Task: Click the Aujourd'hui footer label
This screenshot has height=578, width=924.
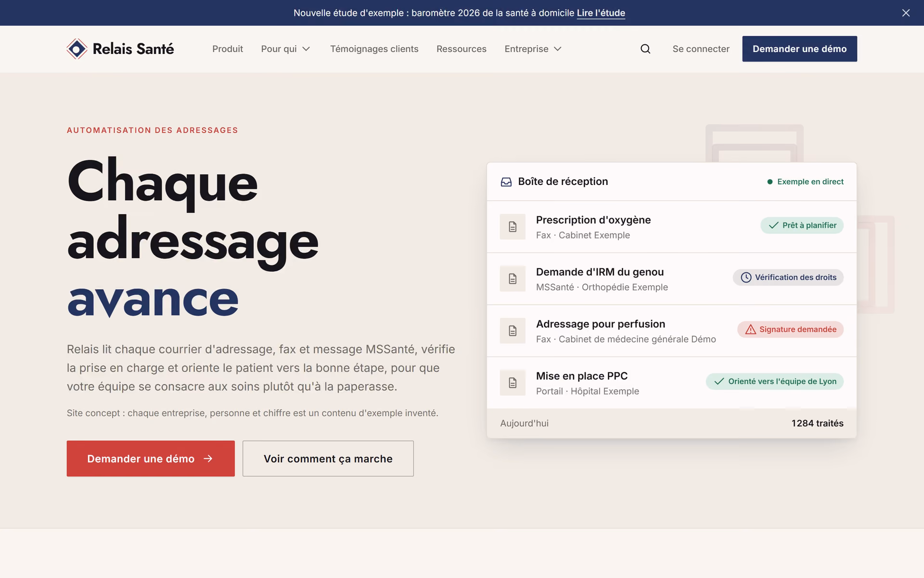Action: pyautogui.click(x=524, y=423)
